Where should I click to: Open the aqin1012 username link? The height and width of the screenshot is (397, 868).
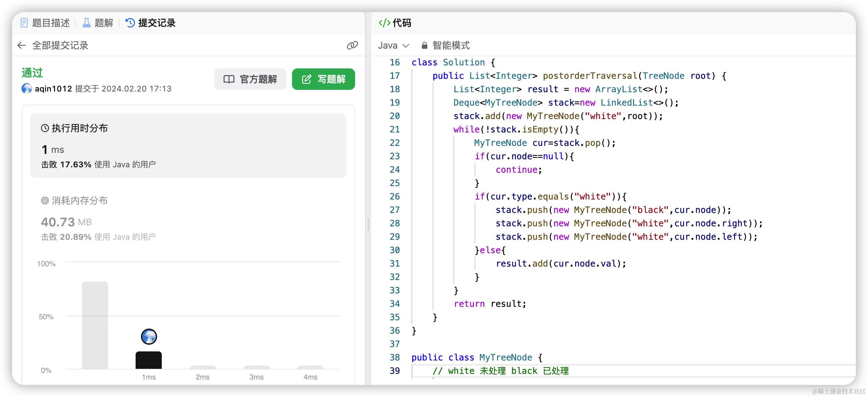(x=53, y=89)
